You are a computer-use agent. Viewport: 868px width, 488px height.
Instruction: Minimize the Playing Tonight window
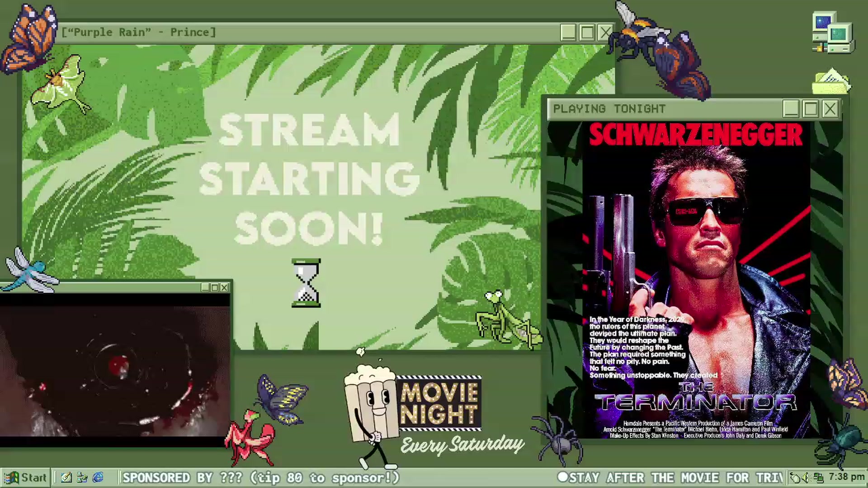click(x=791, y=109)
